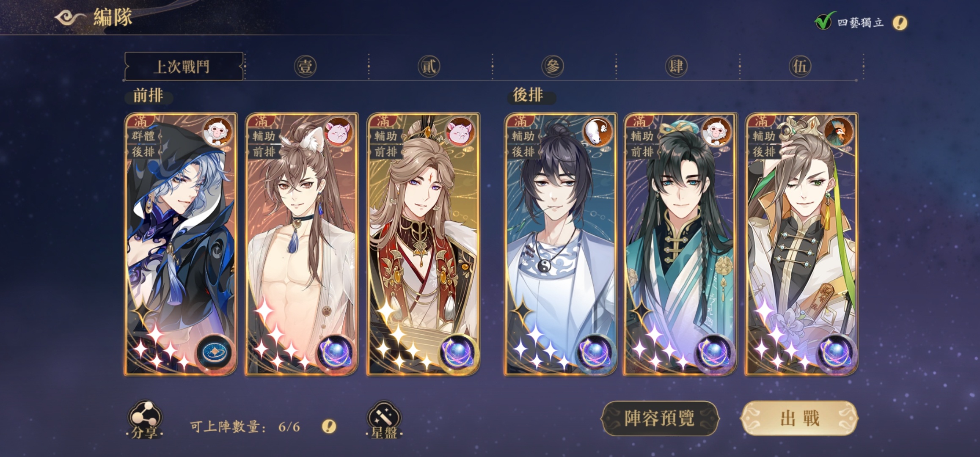Tap the pig zodiac badge on the third card

tap(460, 132)
